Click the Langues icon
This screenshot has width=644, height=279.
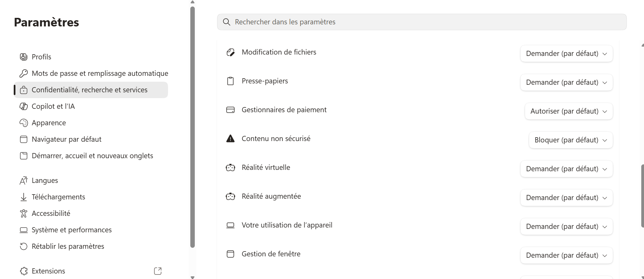pyautogui.click(x=24, y=181)
